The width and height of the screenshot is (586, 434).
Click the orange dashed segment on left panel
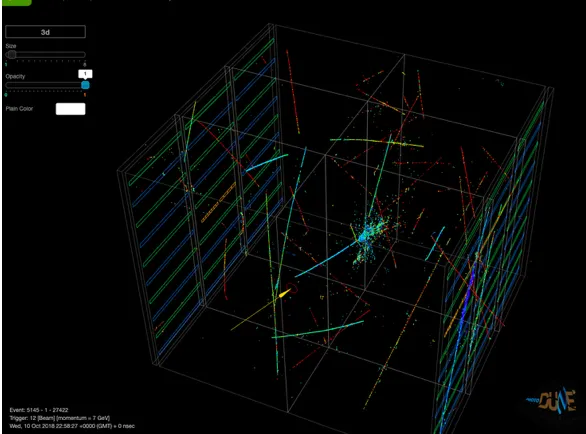(218, 202)
